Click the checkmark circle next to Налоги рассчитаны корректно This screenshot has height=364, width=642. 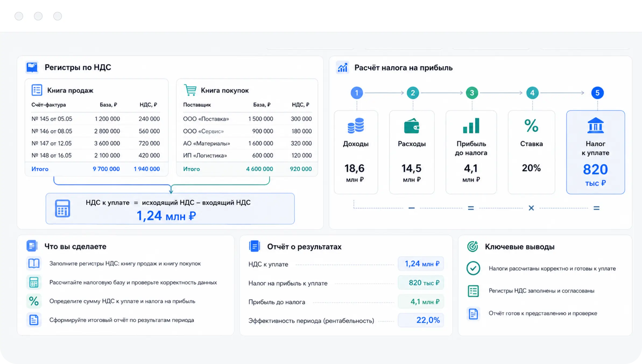[473, 268]
